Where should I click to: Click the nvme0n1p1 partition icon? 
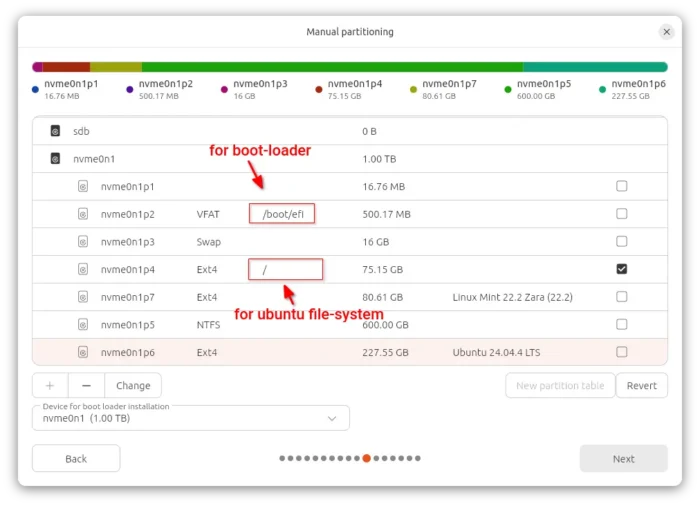tap(83, 186)
